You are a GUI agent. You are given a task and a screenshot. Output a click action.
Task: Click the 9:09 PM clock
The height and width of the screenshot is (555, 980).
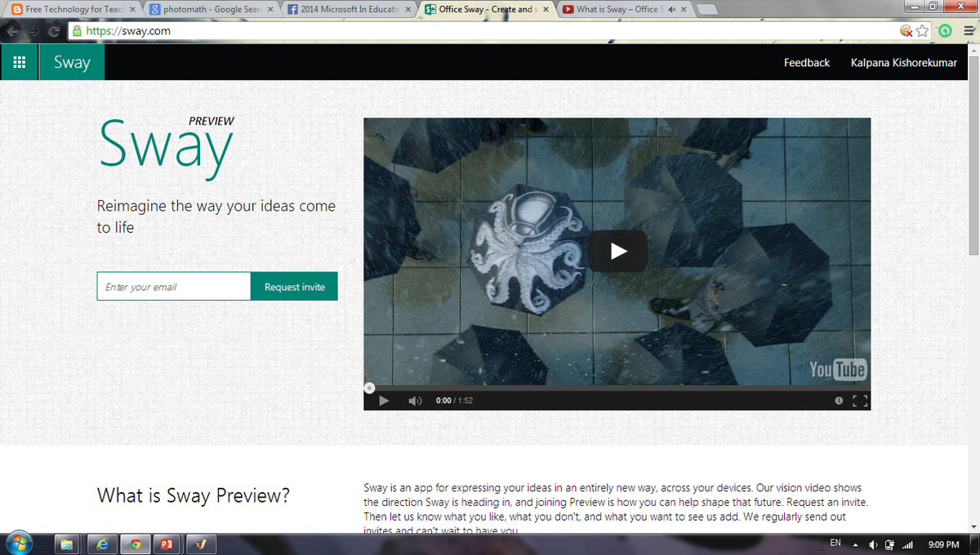point(944,544)
